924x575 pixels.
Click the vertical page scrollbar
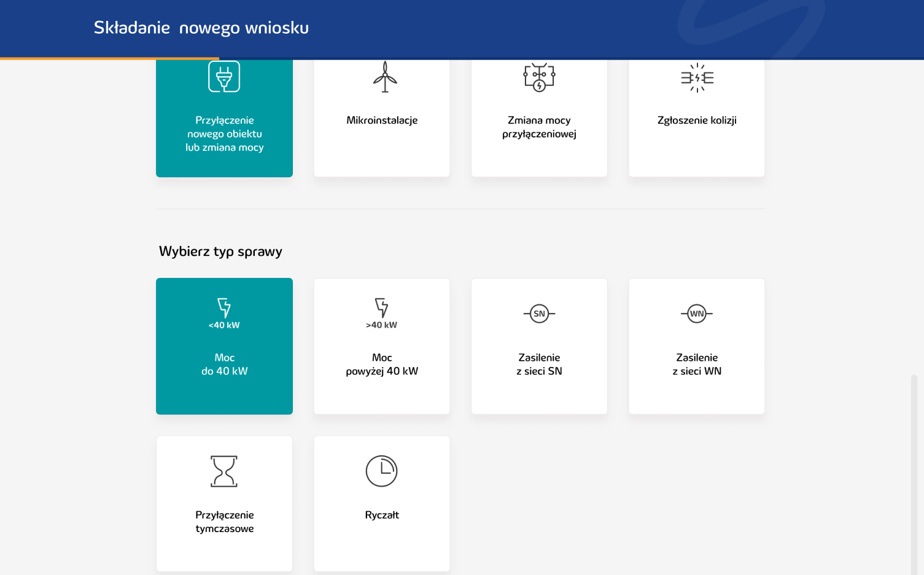click(914, 473)
